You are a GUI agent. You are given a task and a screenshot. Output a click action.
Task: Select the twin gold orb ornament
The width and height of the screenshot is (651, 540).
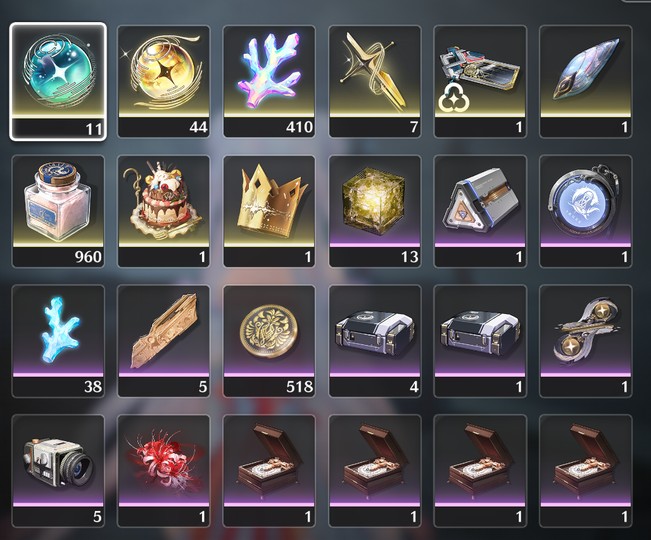pos(585,341)
